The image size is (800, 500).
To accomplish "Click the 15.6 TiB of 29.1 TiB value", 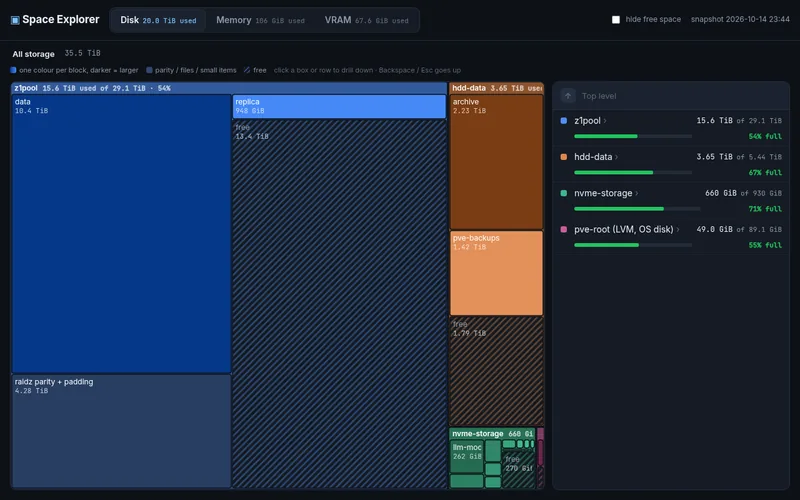I will (739, 121).
